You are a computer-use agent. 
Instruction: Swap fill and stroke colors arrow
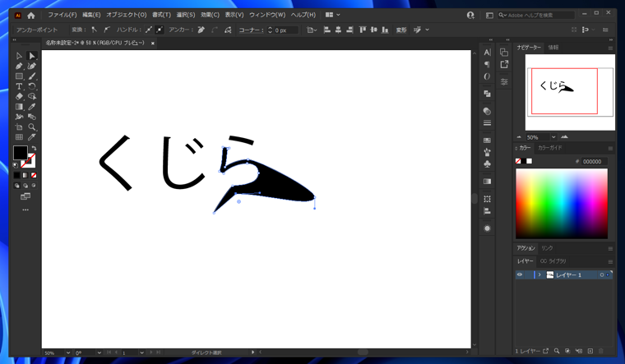pyautogui.click(x=34, y=149)
